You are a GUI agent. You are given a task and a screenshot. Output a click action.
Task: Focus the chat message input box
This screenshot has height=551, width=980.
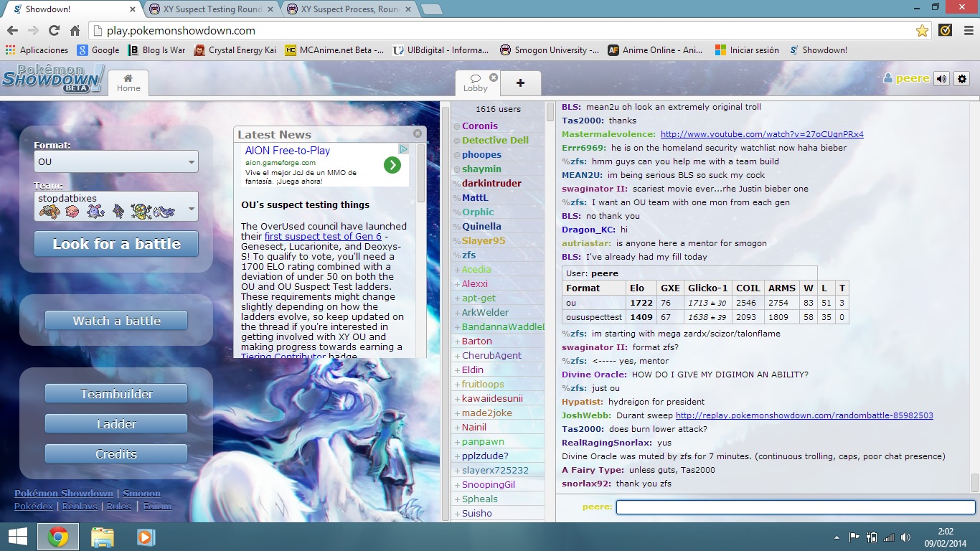[x=796, y=507]
